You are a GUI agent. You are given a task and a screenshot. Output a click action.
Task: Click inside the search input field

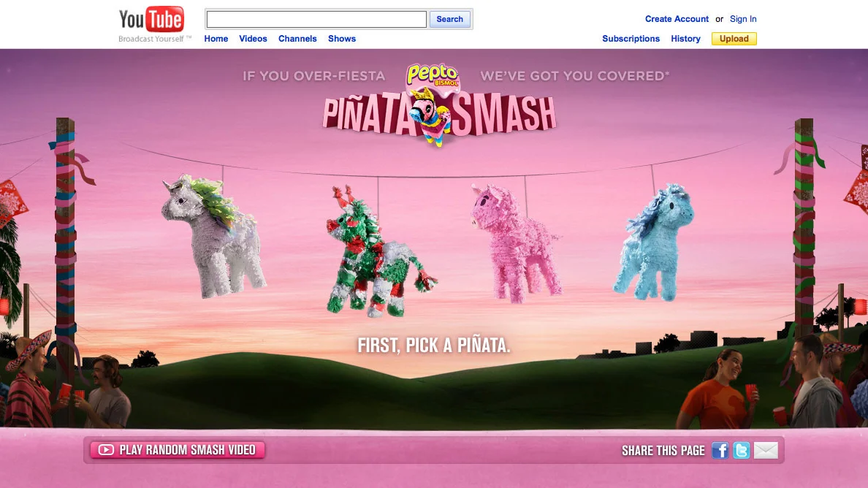click(316, 18)
